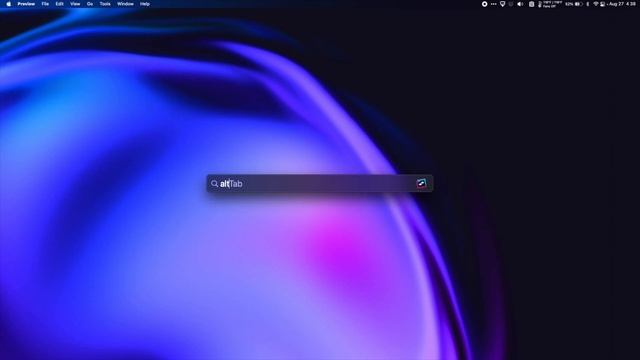
Task: Click the circular record icon in menu bar
Action: coord(484,4)
